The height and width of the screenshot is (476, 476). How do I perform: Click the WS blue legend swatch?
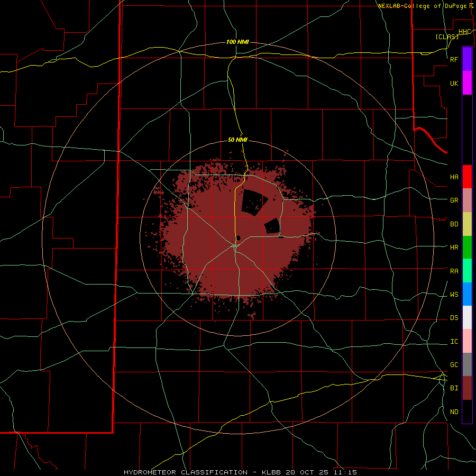click(x=467, y=294)
